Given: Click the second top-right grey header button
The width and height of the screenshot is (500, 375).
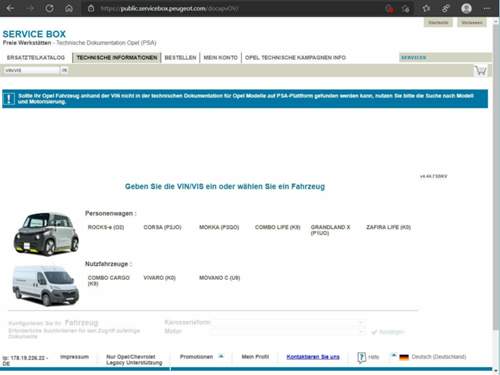Looking at the screenshot, I should point(472,23).
